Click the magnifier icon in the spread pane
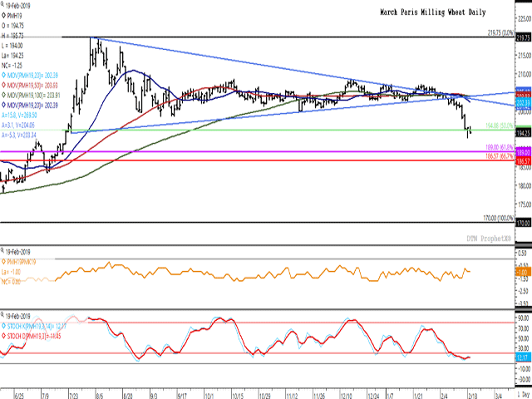 [3, 252]
